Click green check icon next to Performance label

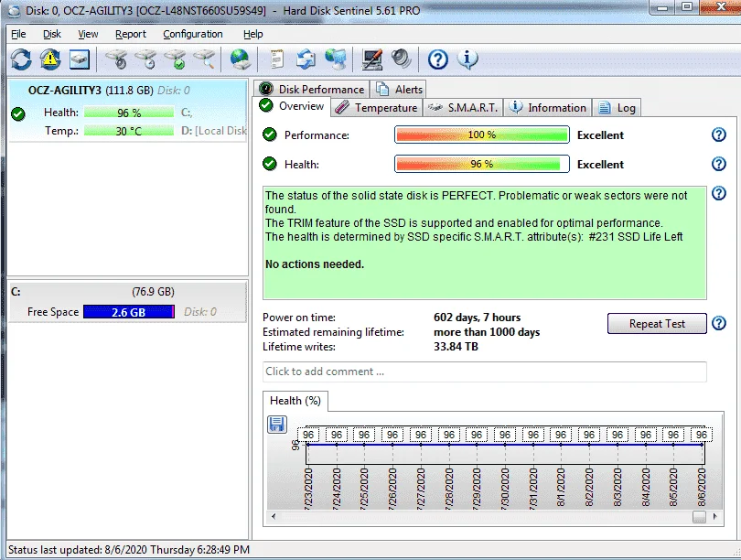(x=270, y=135)
